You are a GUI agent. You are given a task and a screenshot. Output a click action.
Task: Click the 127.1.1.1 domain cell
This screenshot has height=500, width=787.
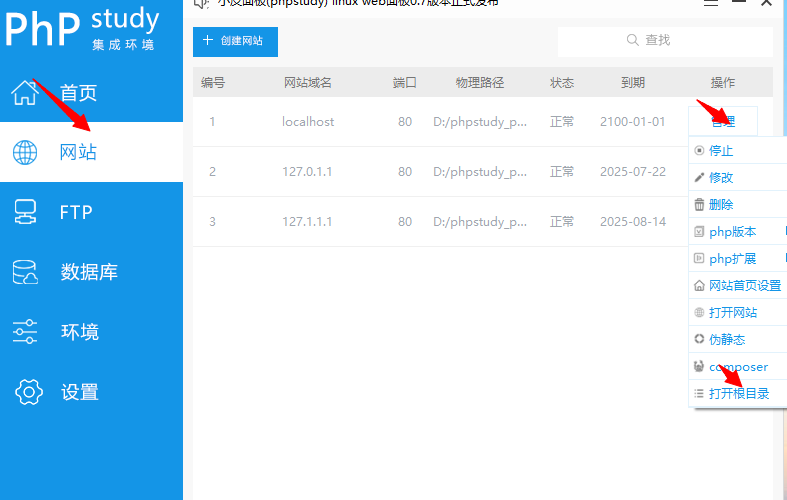(307, 221)
